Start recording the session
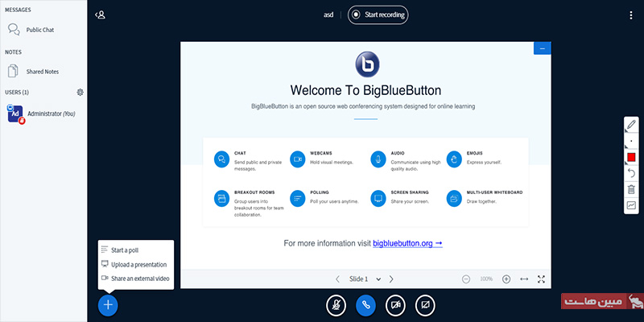The height and width of the screenshot is (322, 644). coord(378,15)
